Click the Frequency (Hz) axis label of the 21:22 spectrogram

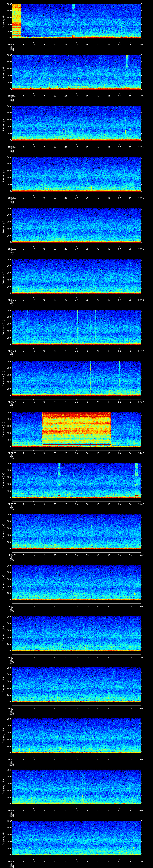tap(4, 429)
